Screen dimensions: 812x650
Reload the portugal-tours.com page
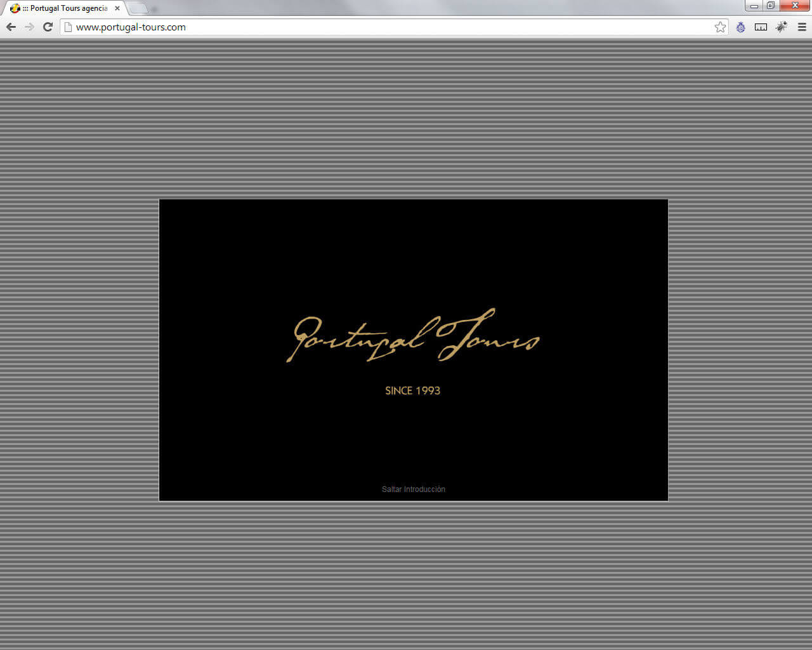48,27
